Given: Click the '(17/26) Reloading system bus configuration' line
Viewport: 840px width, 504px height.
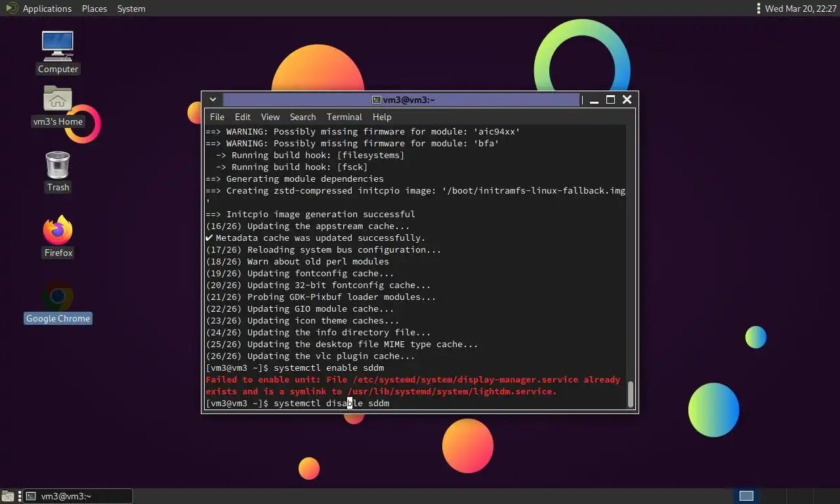Looking at the screenshot, I should [324, 249].
